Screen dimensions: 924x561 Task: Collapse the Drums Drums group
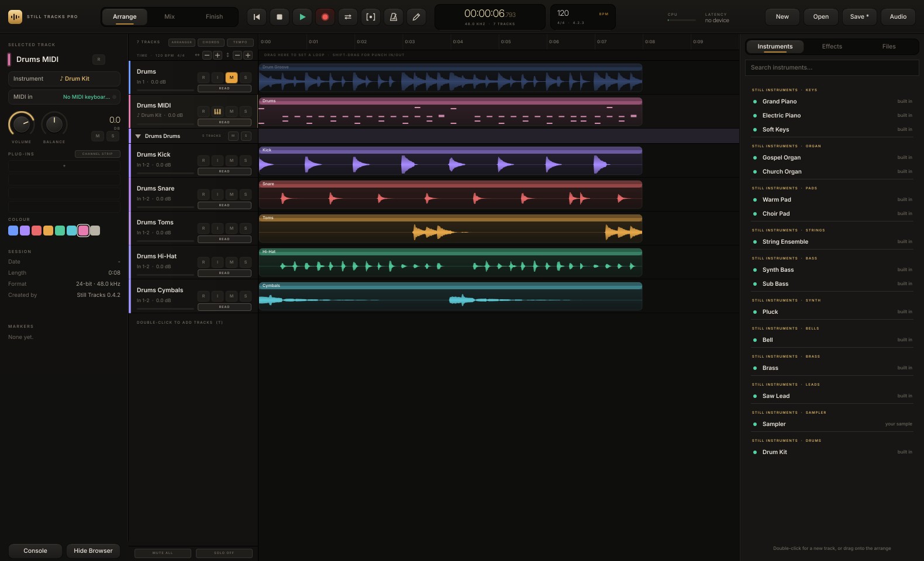138,136
